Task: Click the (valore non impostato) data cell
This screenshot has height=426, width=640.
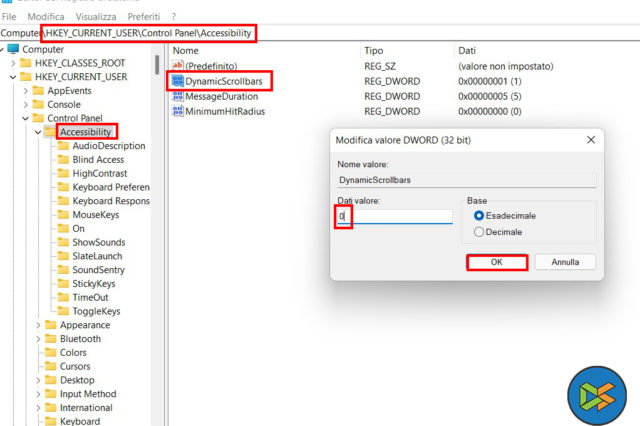Action: 506,66
